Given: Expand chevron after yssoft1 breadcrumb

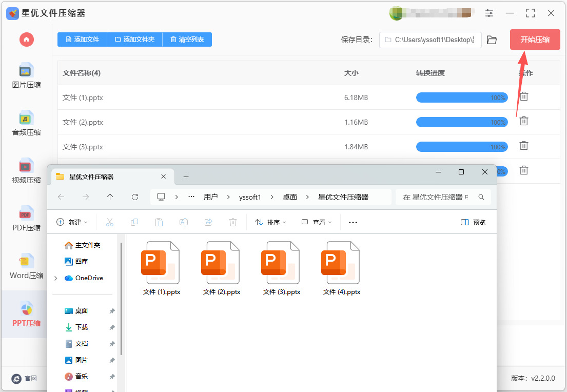Looking at the screenshot, I should point(272,197).
